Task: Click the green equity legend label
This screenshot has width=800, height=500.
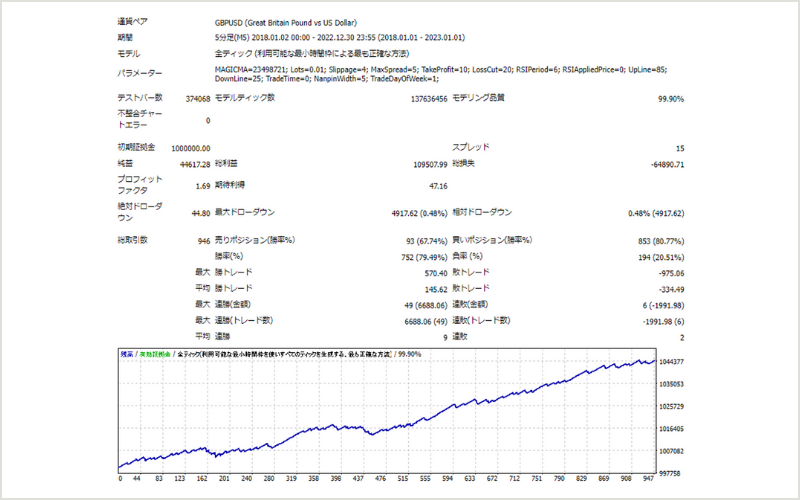Action: [155, 354]
